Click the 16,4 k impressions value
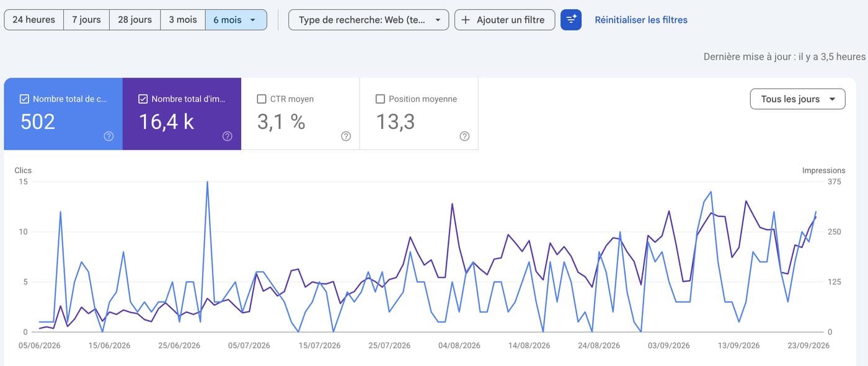Image resolution: width=868 pixels, height=366 pixels. click(x=167, y=122)
